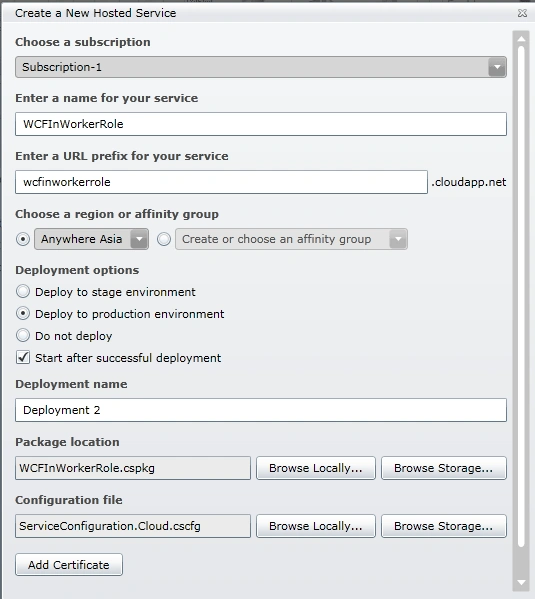Browse Storage for package location

(x=444, y=468)
